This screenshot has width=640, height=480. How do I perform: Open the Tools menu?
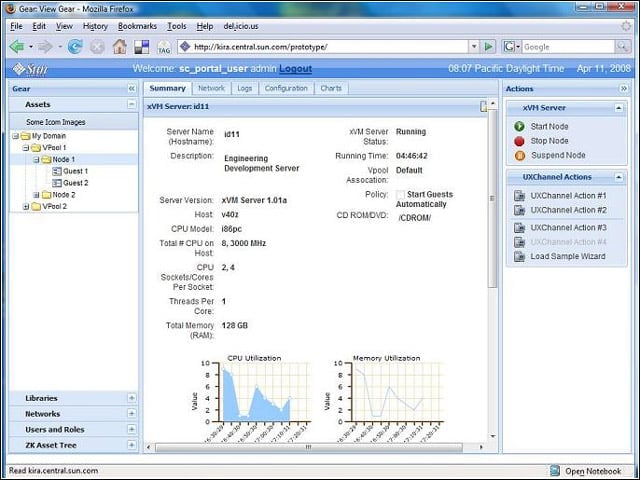(177, 26)
